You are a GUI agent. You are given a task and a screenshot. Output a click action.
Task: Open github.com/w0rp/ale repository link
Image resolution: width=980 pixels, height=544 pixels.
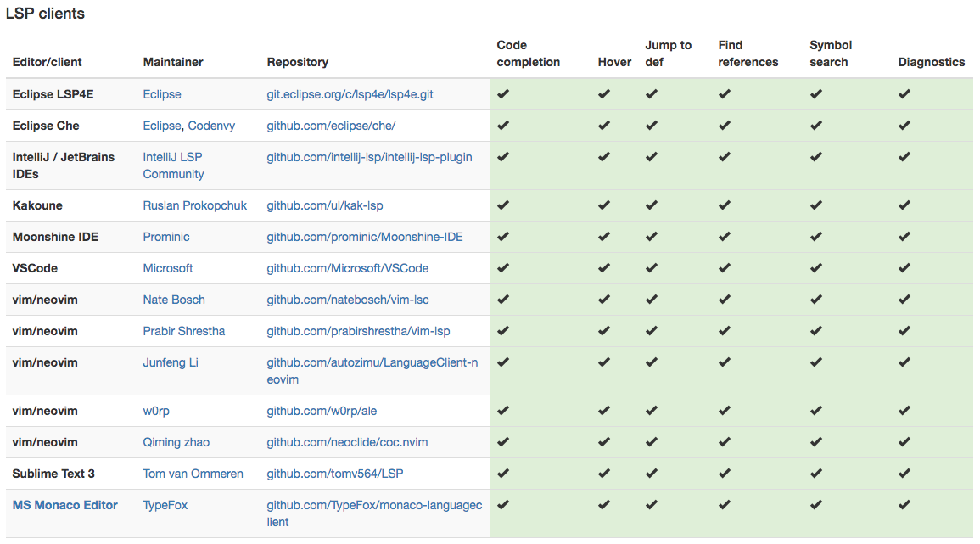tap(322, 411)
